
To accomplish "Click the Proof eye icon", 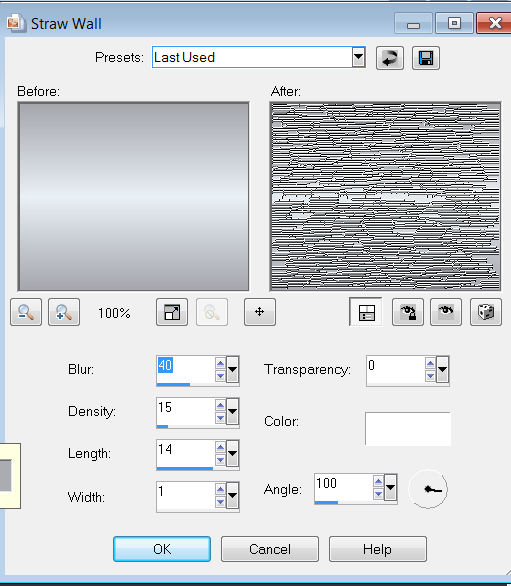I will pos(446,312).
